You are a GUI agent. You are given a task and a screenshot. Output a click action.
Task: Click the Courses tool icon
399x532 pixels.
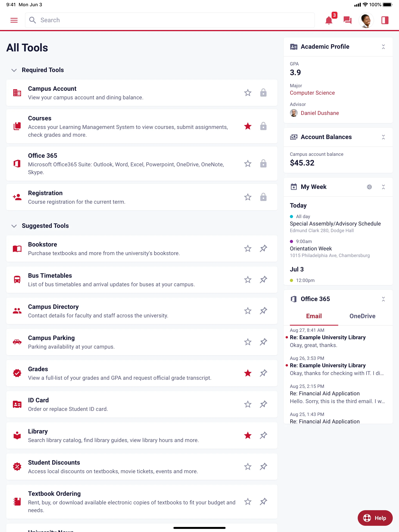17,126
